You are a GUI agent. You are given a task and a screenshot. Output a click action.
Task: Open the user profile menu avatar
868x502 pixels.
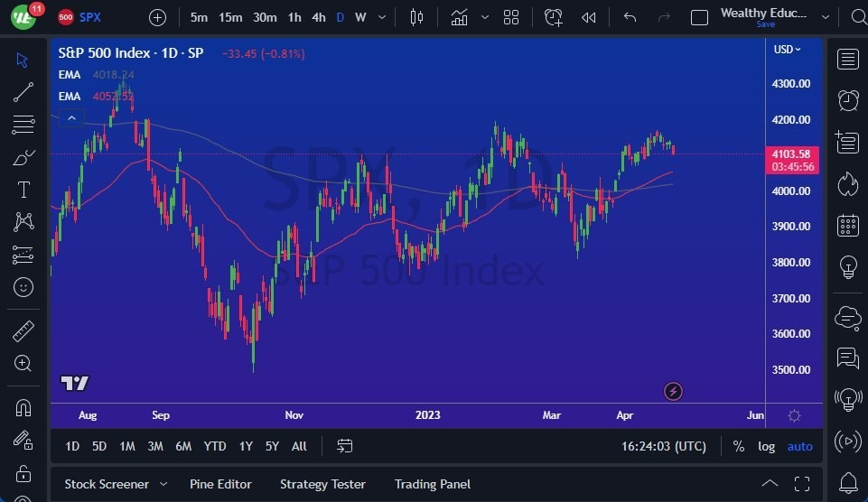click(23, 17)
